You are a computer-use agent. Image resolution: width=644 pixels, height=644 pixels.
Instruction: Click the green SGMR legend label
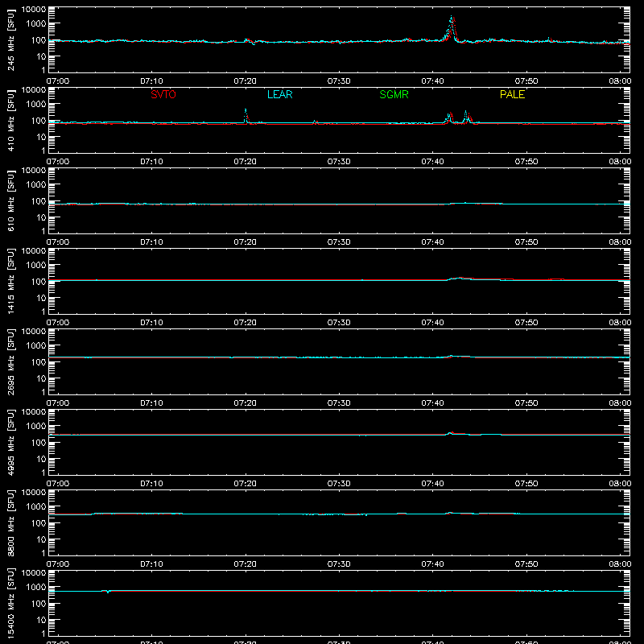click(x=394, y=94)
